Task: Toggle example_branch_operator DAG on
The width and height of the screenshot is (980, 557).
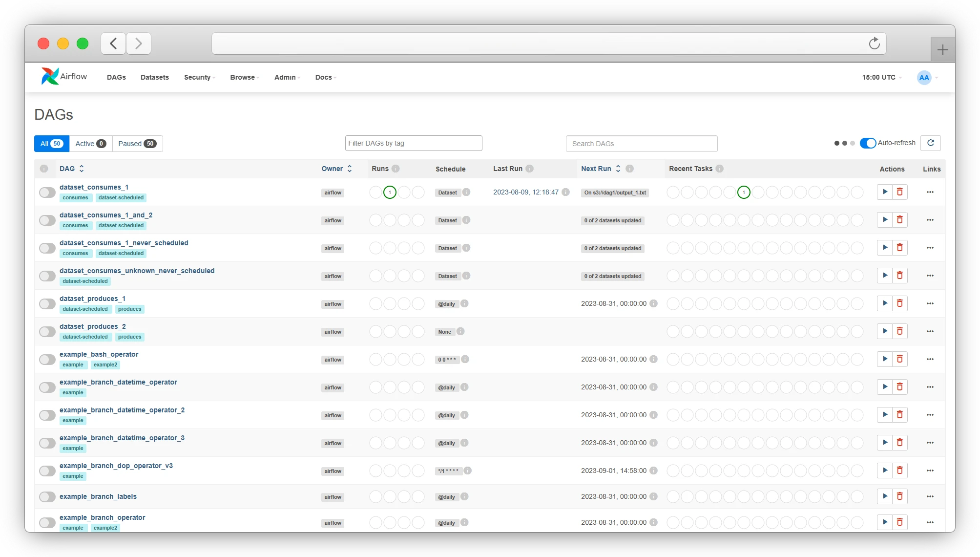Action: tap(47, 522)
